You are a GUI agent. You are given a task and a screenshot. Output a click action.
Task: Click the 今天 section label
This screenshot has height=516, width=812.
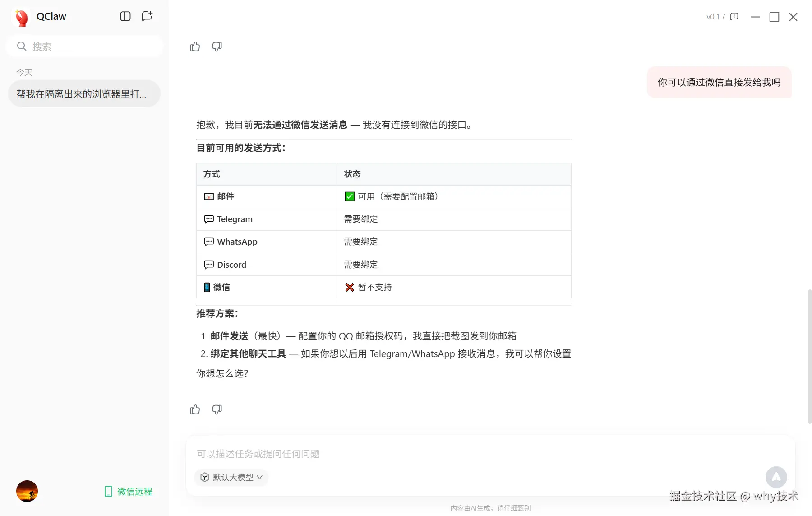click(x=24, y=72)
